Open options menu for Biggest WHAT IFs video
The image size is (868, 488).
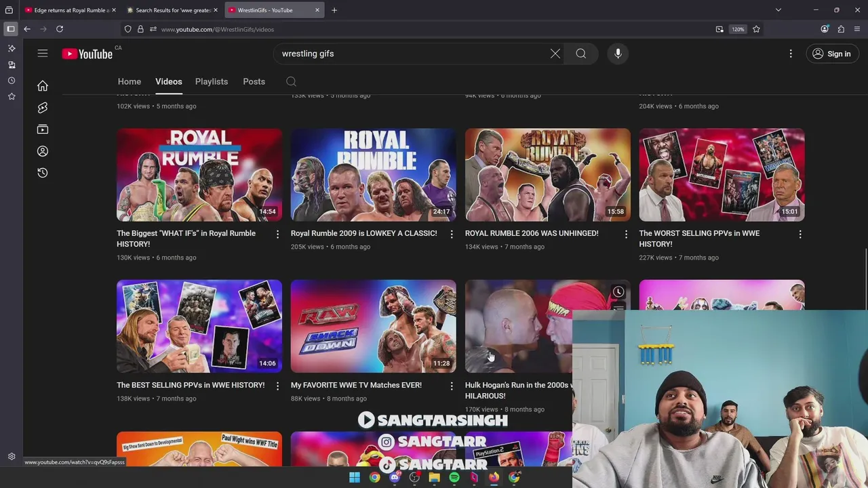(x=277, y=234)
